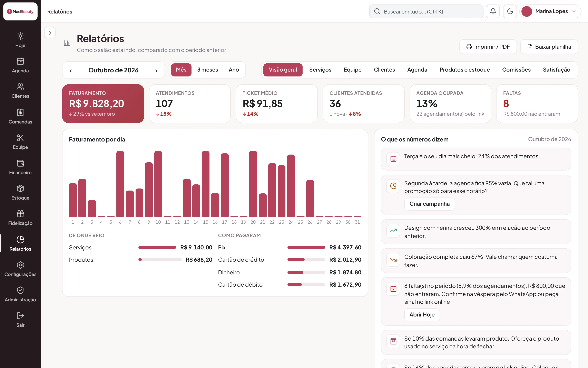The image size is (588, 368).
Task: Open Administração shield icon
Action: [x=20, y=290]
